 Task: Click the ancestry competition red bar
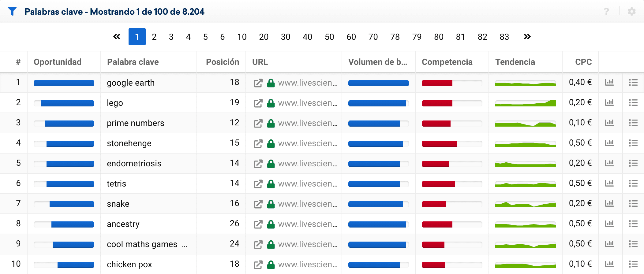437,224
